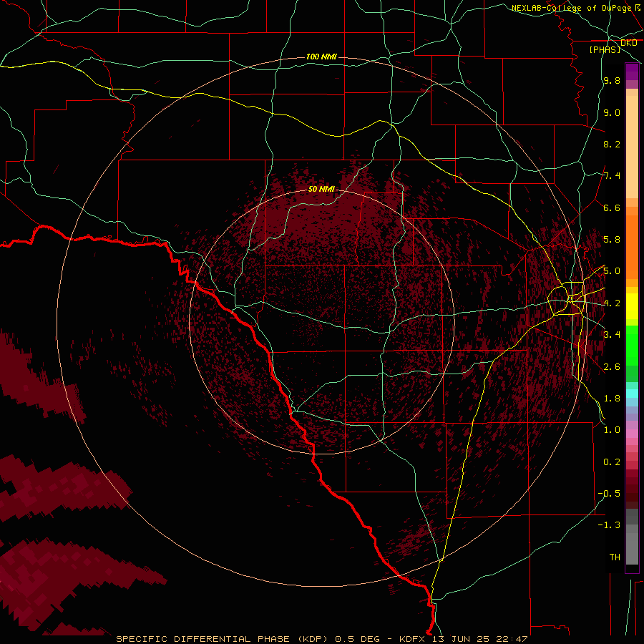
Task: Pick the cyan segment of the color bar
Action: [x=632, y=394]
